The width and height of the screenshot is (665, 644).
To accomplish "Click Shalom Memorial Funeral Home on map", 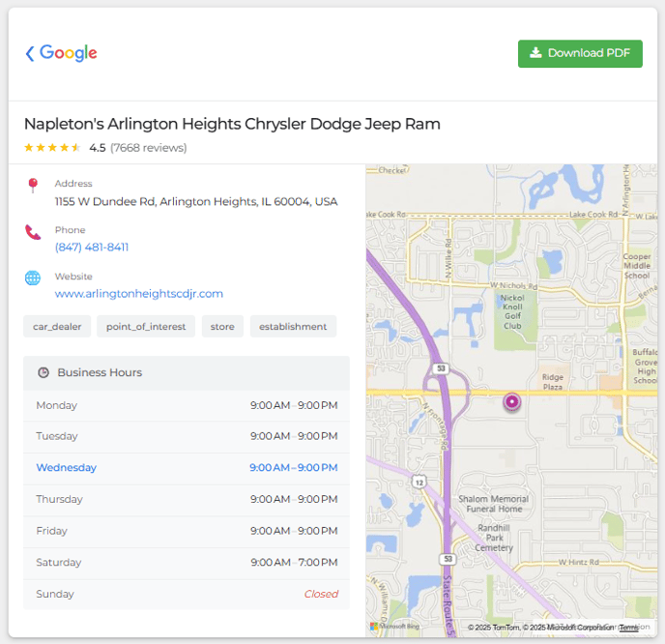I will (x=494, y=504).
